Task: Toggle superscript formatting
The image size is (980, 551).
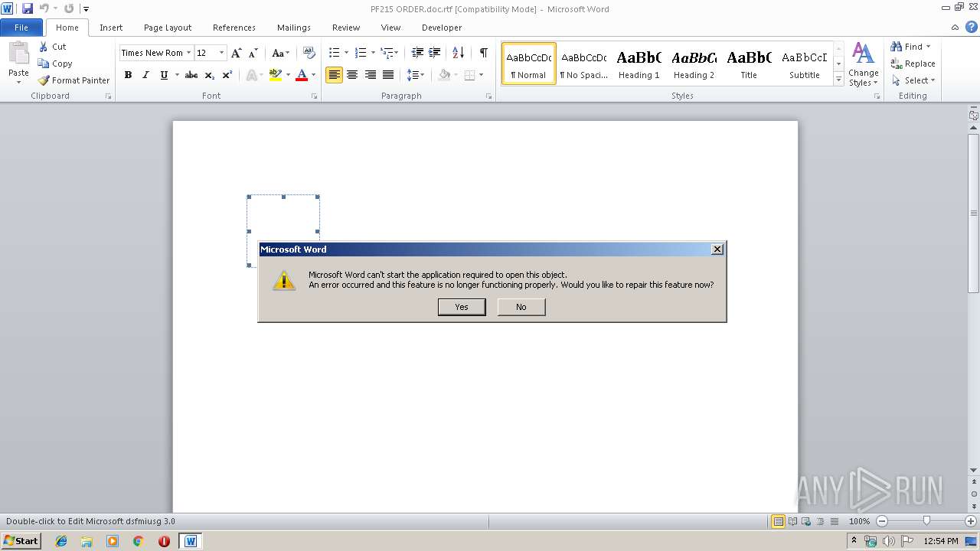Action: 227,75
